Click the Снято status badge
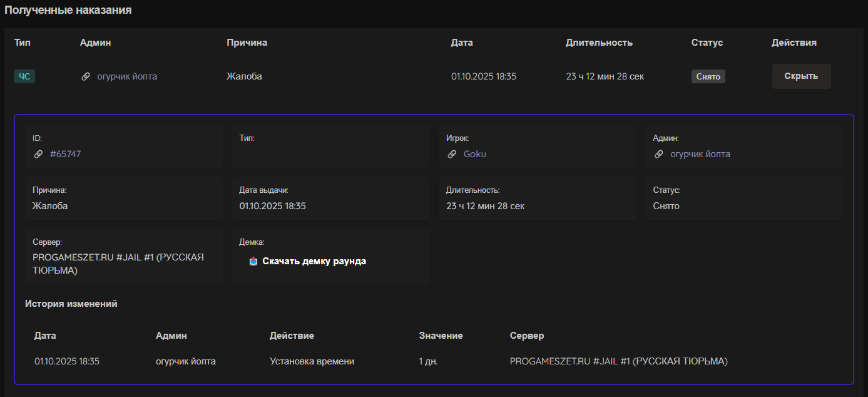The height and width of the screenshot is (397, 868). (x=708, y=77)
